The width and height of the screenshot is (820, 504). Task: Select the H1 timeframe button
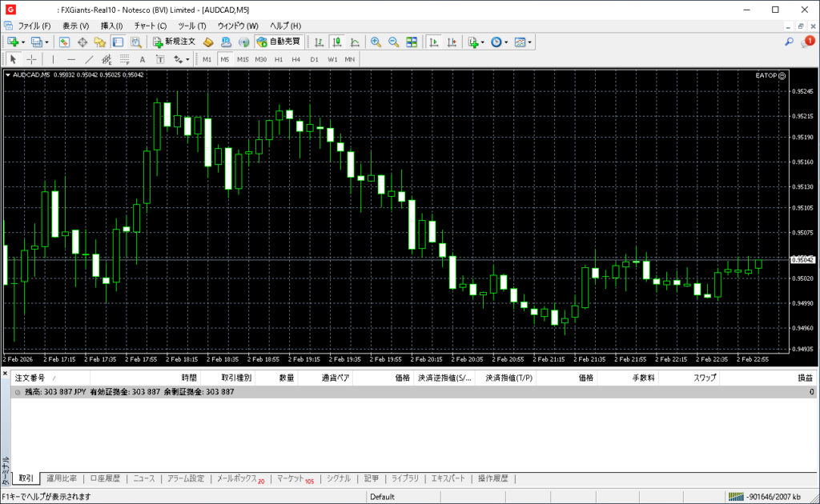click(x=279, y=59)
